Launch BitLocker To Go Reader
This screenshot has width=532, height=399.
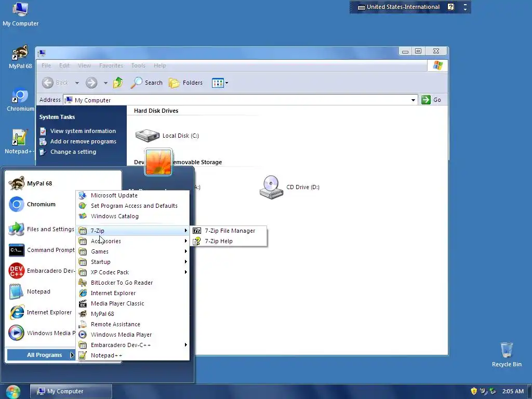[132, 283]
